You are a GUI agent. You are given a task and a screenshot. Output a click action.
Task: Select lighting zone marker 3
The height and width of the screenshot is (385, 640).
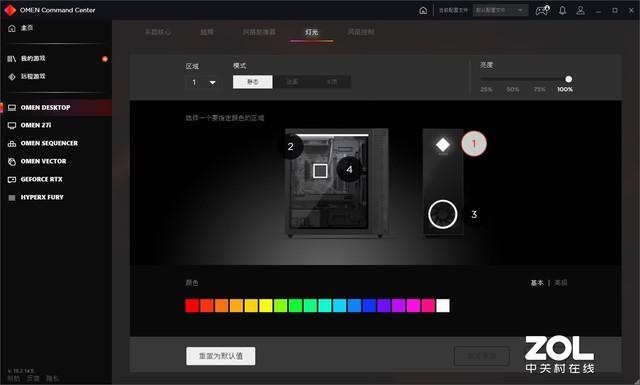(x=474, y=214)
